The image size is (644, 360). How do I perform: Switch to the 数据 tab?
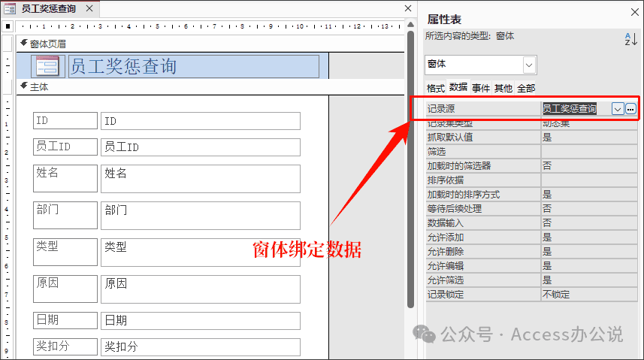click(458, 87)
